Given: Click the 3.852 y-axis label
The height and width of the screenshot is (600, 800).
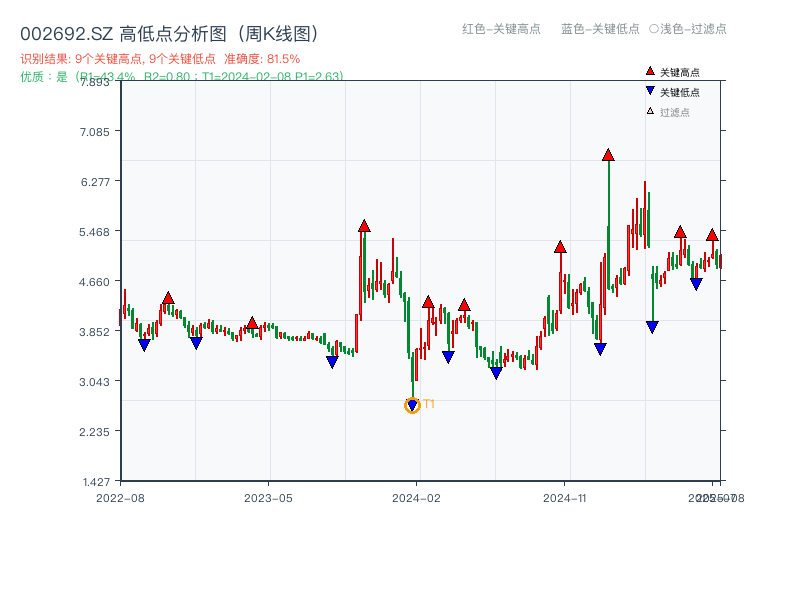Looking at the screenshot, I should 94,332.
